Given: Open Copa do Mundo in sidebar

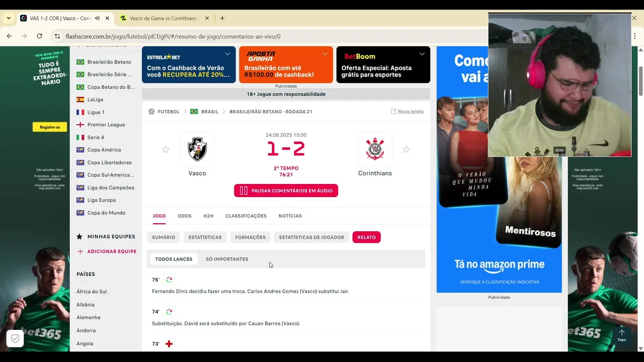Looking at the screenshot, I should [101, 213].
